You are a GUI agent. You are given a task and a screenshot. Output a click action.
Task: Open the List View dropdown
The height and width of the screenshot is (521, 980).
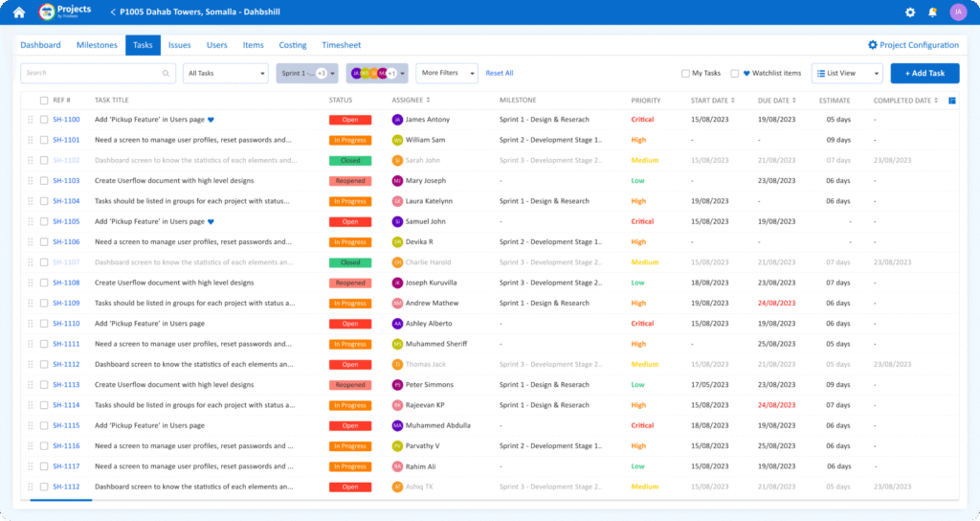click(847, 73)
